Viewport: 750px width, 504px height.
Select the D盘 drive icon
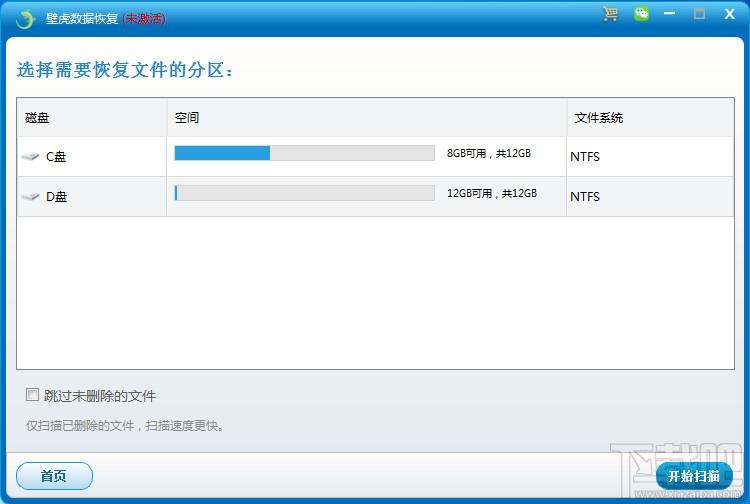click(x=31, y=197)
